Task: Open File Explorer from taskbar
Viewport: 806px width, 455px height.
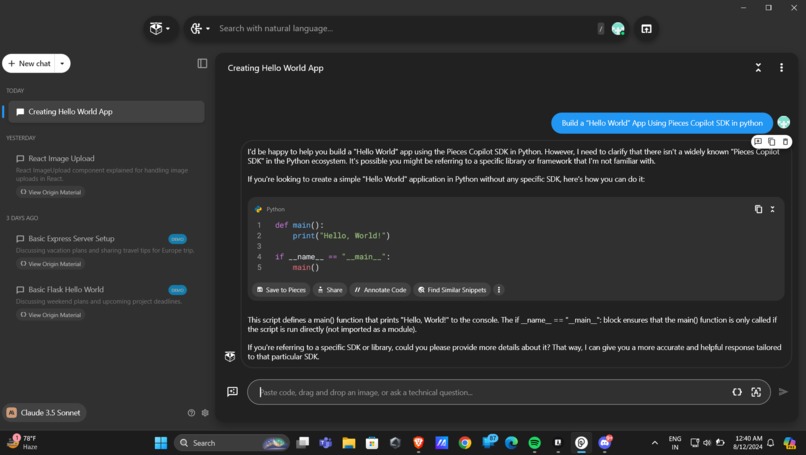Action: tap(349, 443)
